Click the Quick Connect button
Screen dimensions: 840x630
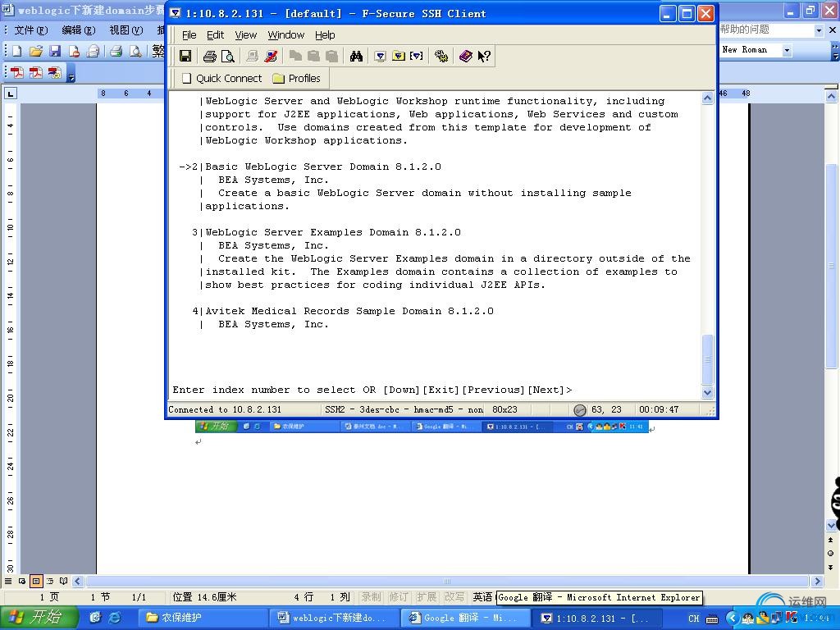point(222,78)
